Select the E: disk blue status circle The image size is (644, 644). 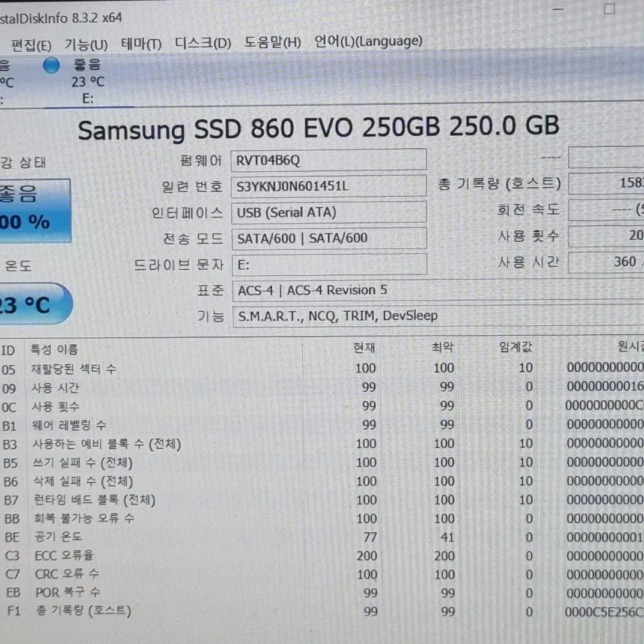pos(51,65)
